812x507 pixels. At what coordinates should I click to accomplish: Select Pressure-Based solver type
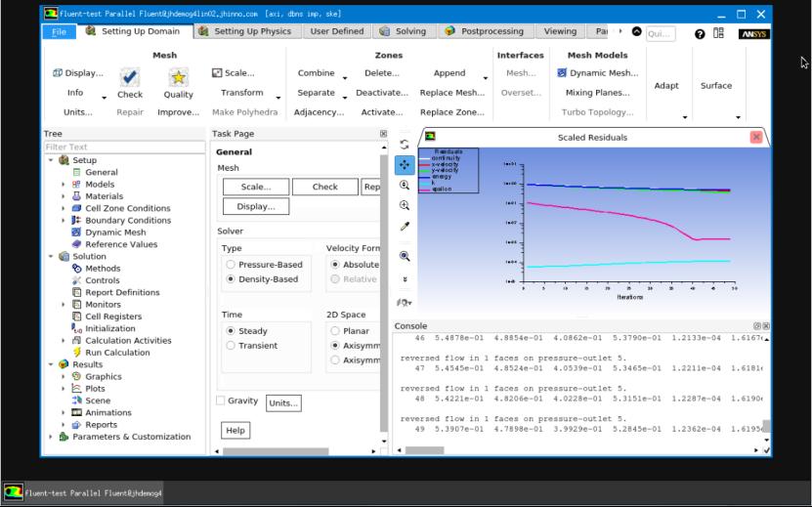231,265
